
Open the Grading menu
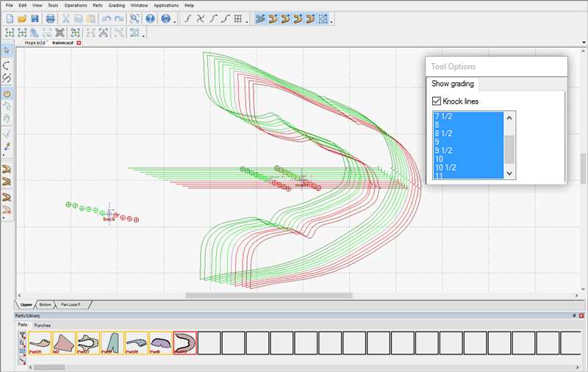coord(117,5)
